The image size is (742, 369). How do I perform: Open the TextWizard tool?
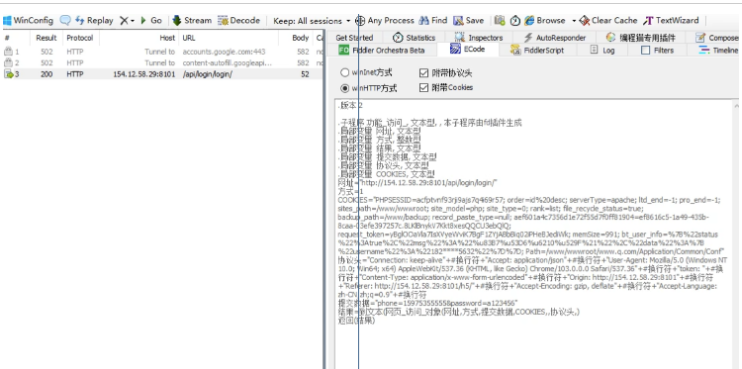[x=671, y=21]
